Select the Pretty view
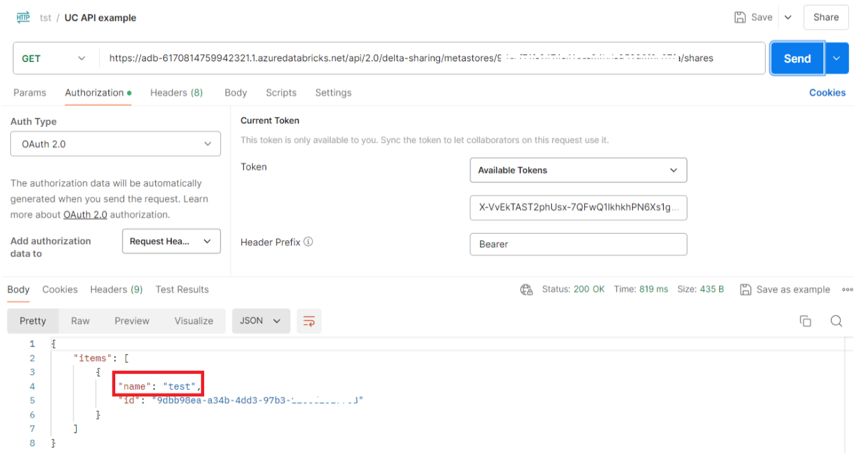This screenshot has height=471, width=868. pyautogui.click(x=33, y=321)
